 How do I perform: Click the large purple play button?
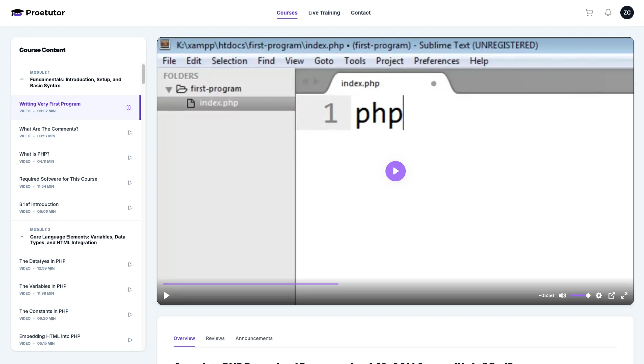[395, 171]
